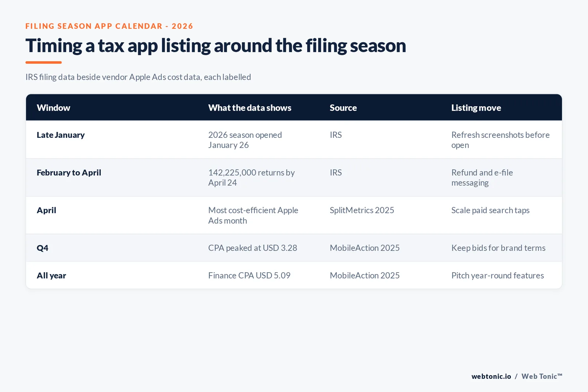
Task: Click the IRS source in February to April row
Action: (336, 173)
